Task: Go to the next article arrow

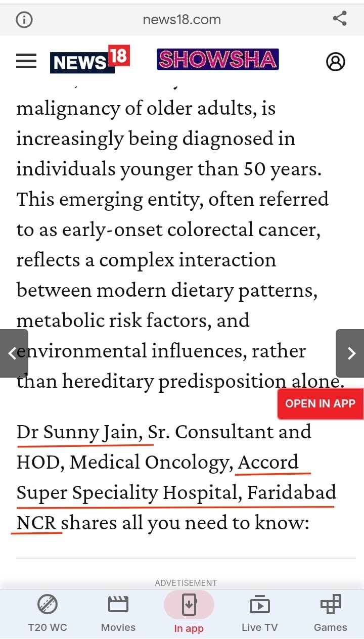Action: [351, 353]
